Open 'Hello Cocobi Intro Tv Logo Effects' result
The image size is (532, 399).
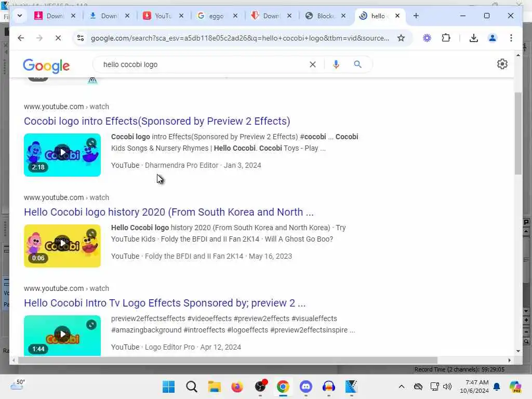coord(165,303)
